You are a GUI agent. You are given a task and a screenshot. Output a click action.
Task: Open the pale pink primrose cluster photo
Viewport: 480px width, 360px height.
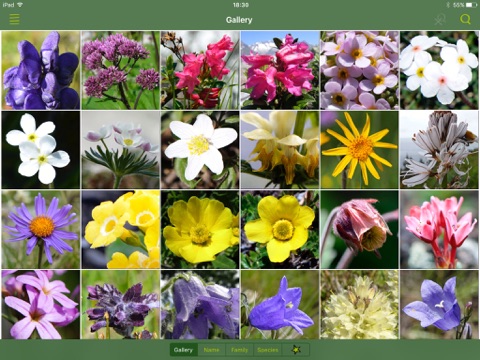(360, 70)
